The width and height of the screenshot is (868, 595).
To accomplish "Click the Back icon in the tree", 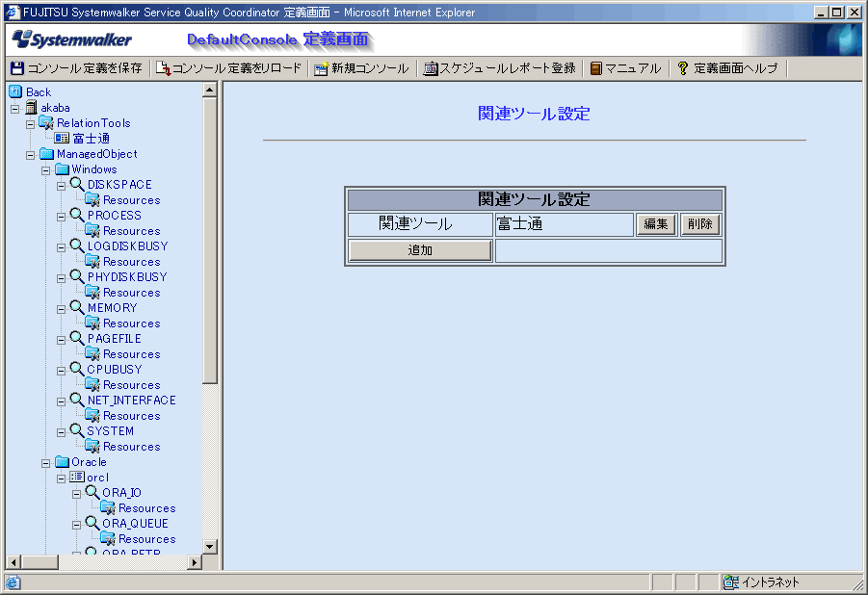I will pos(15,91).
